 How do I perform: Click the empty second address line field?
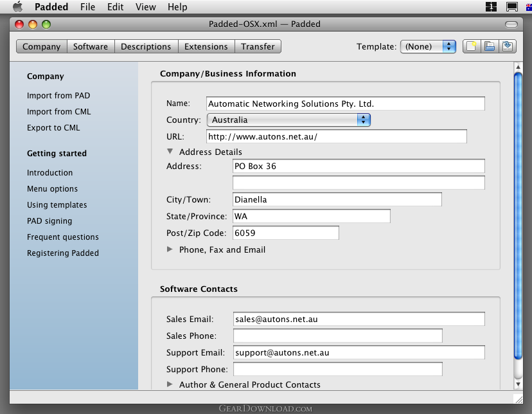click(x=359, y=183)
